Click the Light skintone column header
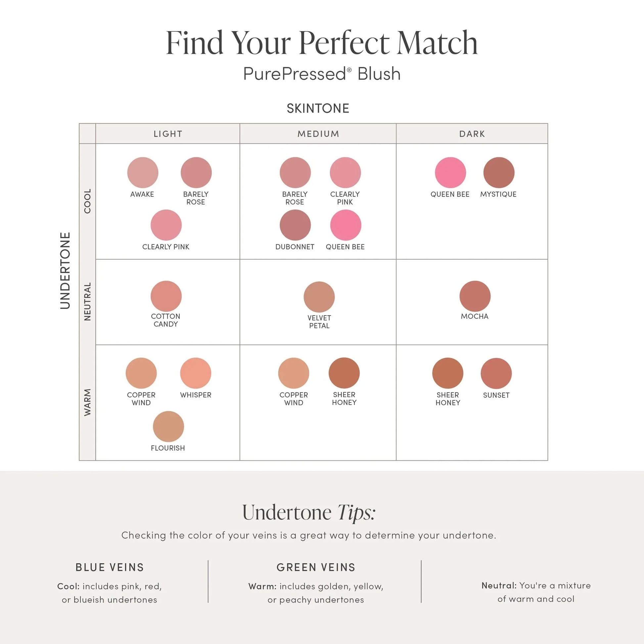 (x=168, y=134)
